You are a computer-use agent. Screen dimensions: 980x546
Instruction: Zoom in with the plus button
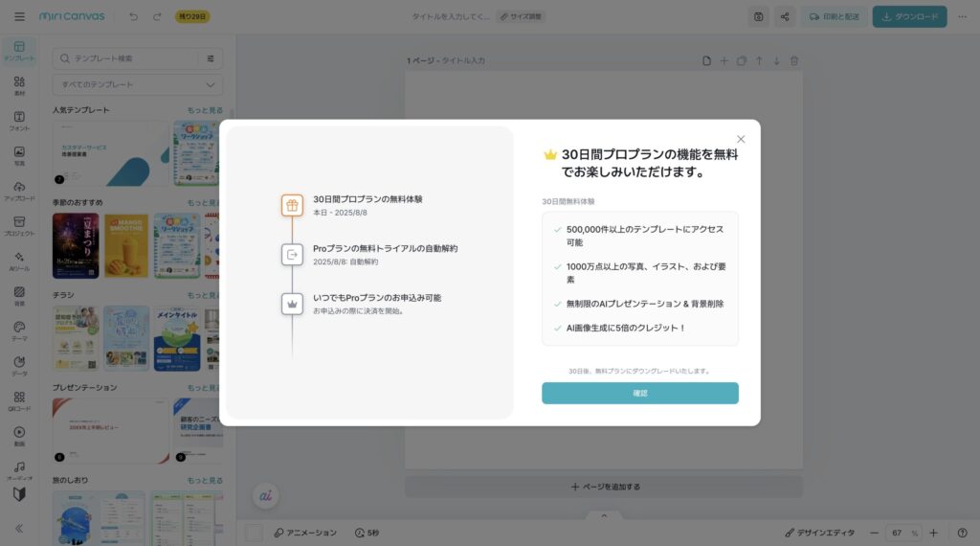[x=933, y=533]
